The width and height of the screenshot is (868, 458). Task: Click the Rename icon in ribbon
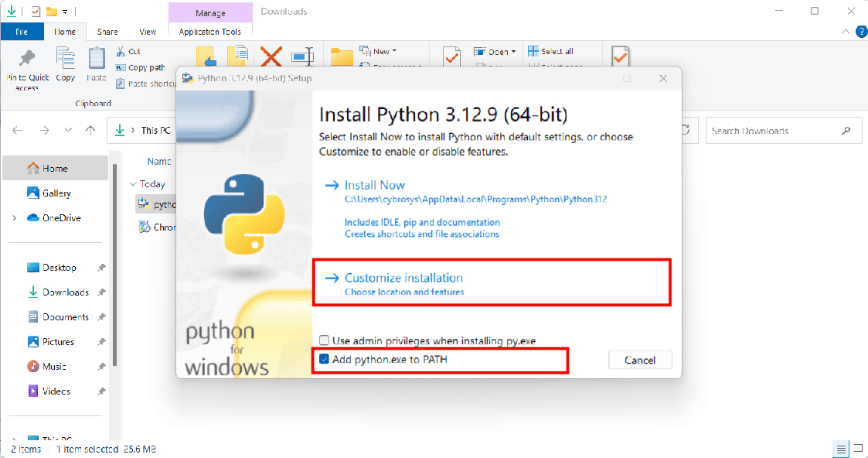coord(302,56)
